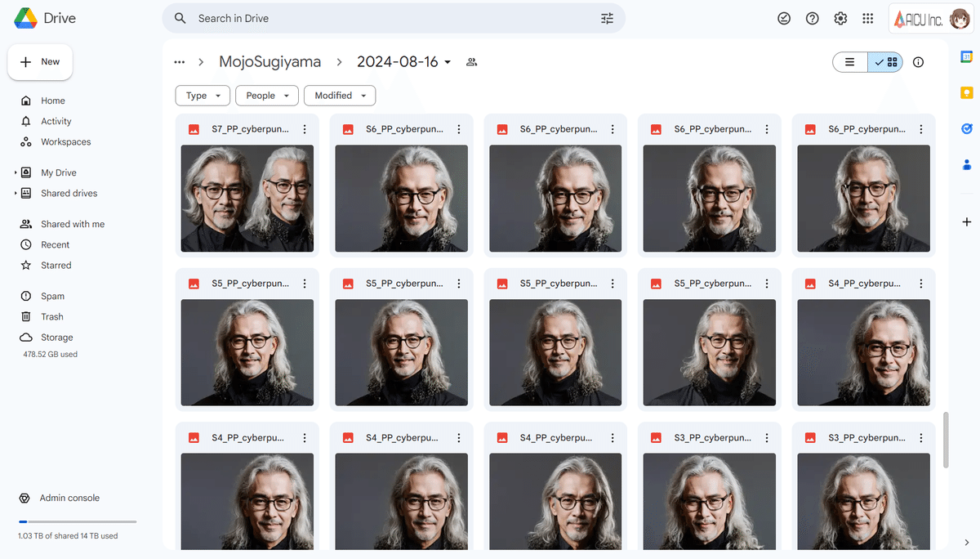Click the get add-ons plus icon

[966, 221]
